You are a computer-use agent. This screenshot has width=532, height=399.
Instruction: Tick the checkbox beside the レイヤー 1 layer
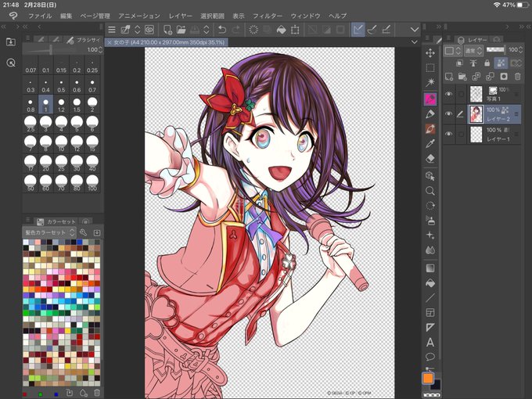pyautogui.click(x=461, y=135)
